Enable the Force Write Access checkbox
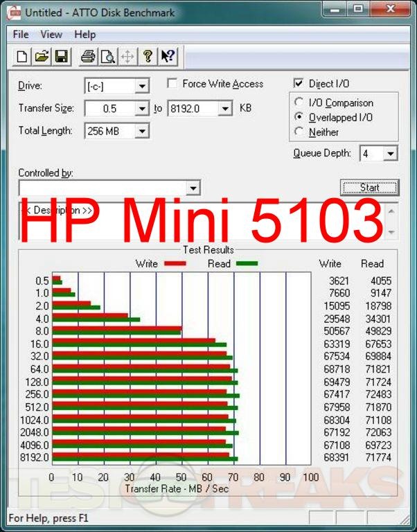Viewport: 417px width, 532px height. point(172,84)
